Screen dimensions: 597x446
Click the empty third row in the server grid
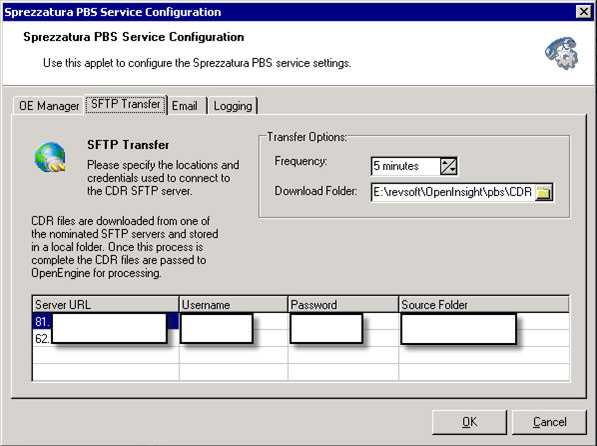tap(301, 355)
